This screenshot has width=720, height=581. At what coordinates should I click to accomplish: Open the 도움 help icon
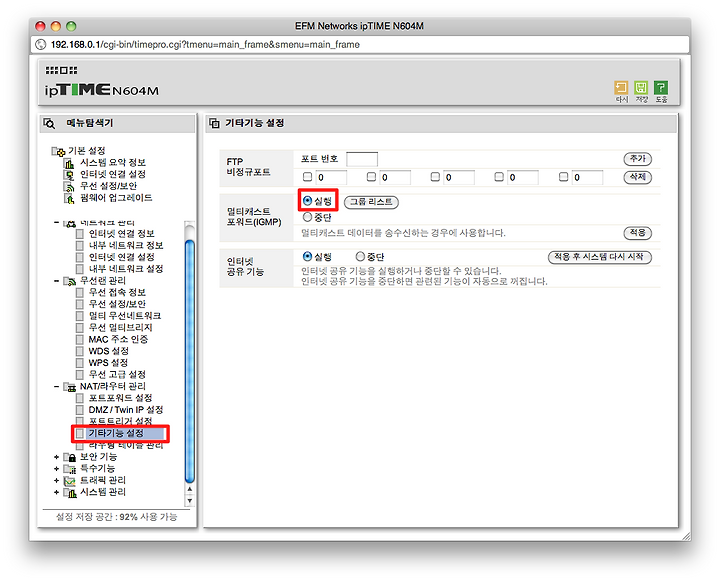[661, 87]
